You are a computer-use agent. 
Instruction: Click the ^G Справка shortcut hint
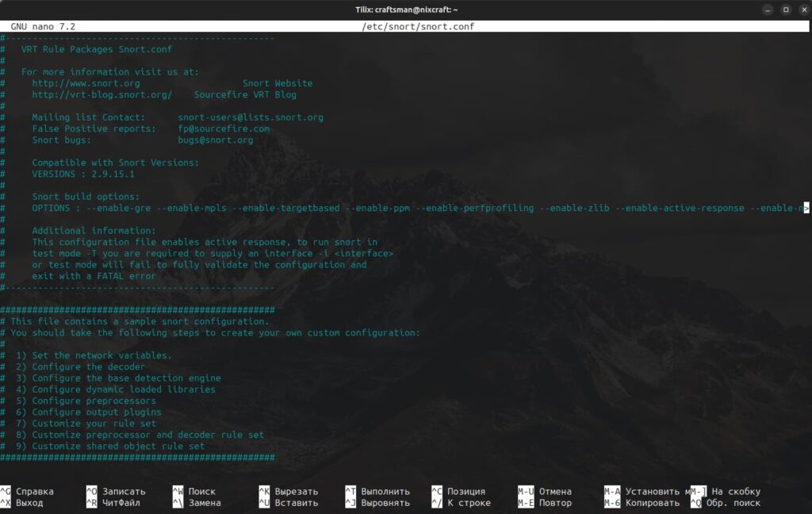click(27, 491)
